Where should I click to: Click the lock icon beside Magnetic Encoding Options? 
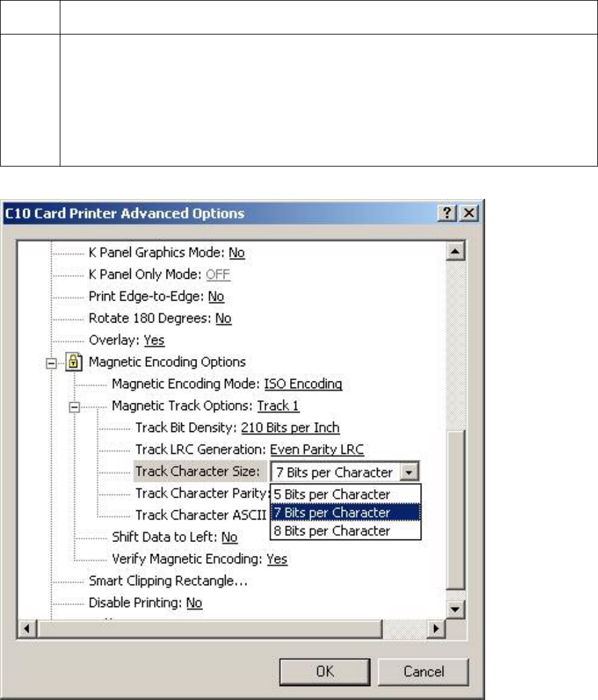click(74, 362)
